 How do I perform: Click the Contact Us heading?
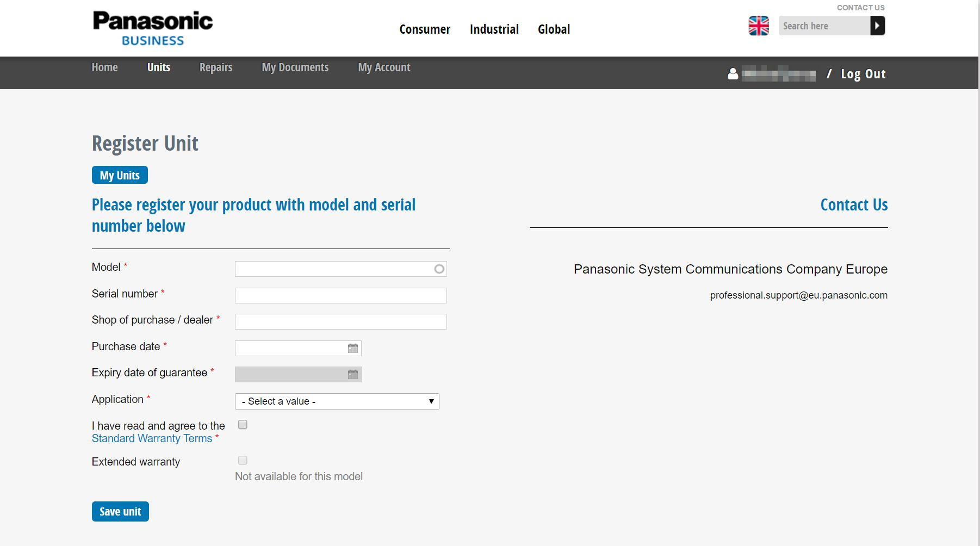point(854,204)
